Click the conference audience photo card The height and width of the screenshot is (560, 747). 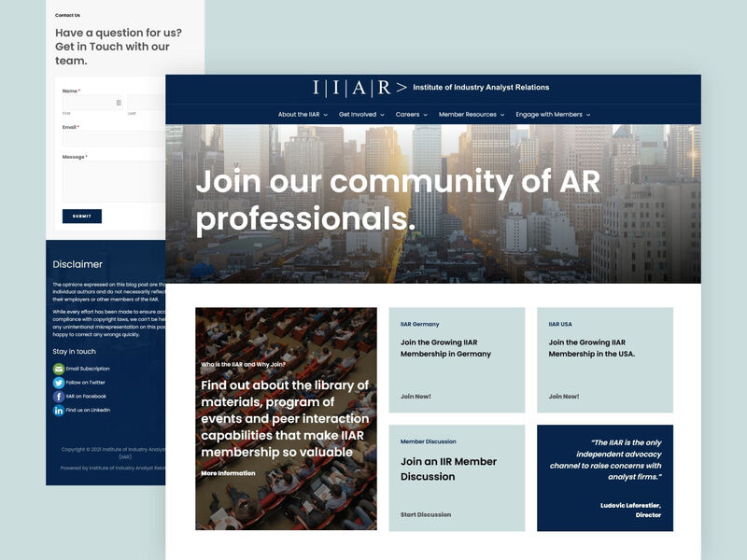pos(286,418)
